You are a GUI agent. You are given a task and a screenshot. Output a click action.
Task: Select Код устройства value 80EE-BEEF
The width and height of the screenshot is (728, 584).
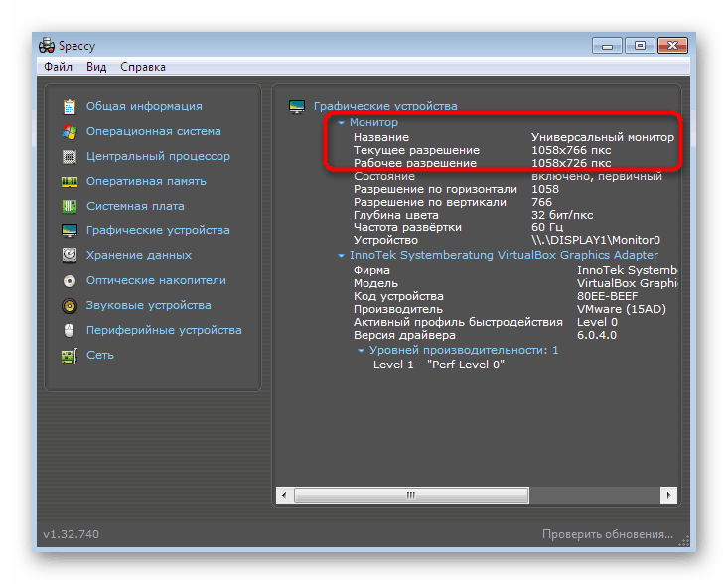click(x=607, y=296)
